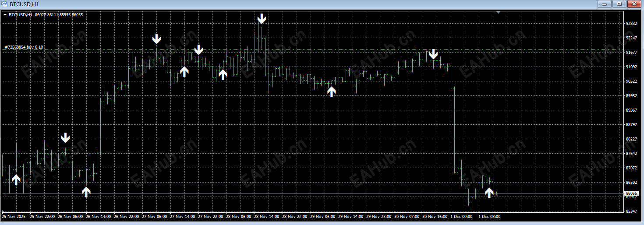Click price scale value 89367
The width and height of the screenshot is (644, 225).
tap(631, 110)
